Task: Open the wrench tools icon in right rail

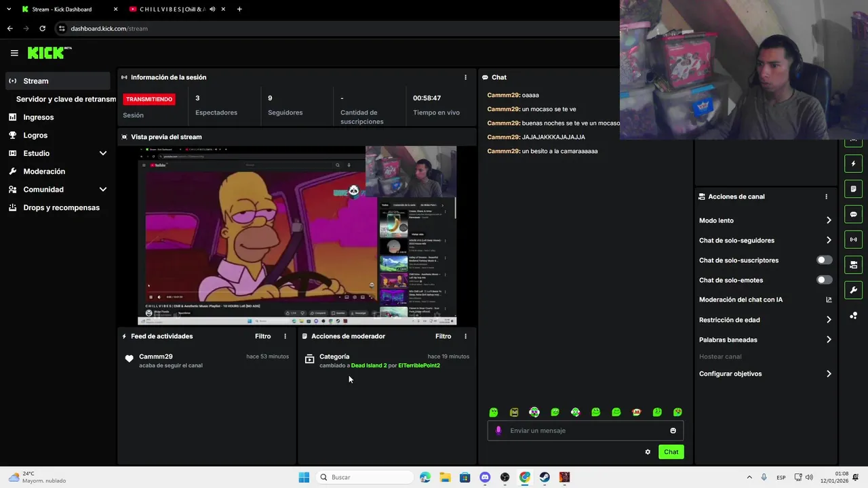Action: click(x=853, y=290)
